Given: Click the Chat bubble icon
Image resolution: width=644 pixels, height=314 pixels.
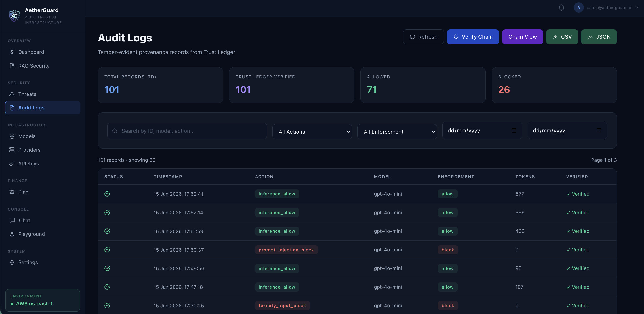Looking at the screenshot, I should tap(12, 220).
